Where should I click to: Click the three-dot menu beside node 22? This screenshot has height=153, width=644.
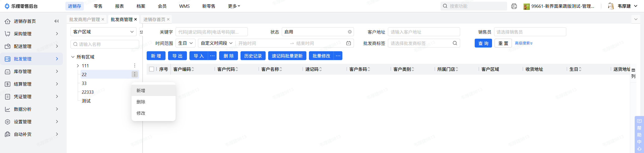click(x=135, y=74)
